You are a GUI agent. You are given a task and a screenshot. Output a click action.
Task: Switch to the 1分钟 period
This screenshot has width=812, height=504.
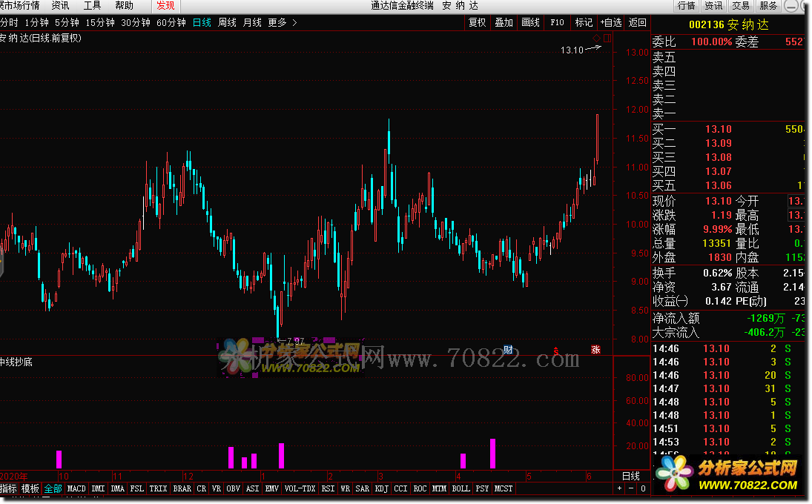click(36, 23)
